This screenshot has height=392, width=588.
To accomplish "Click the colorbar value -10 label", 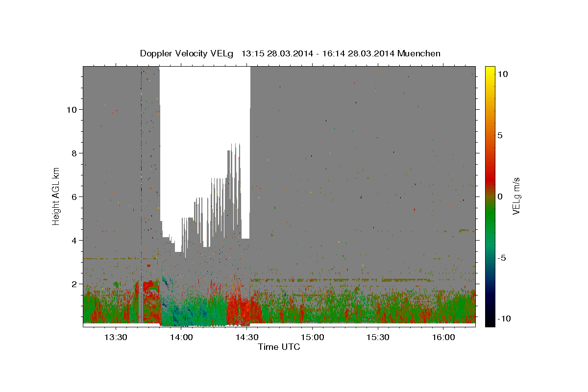I will 504,319.
